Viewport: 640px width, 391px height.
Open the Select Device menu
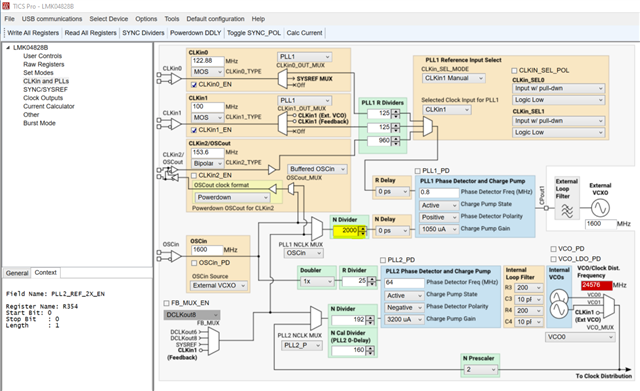[109, 19]
